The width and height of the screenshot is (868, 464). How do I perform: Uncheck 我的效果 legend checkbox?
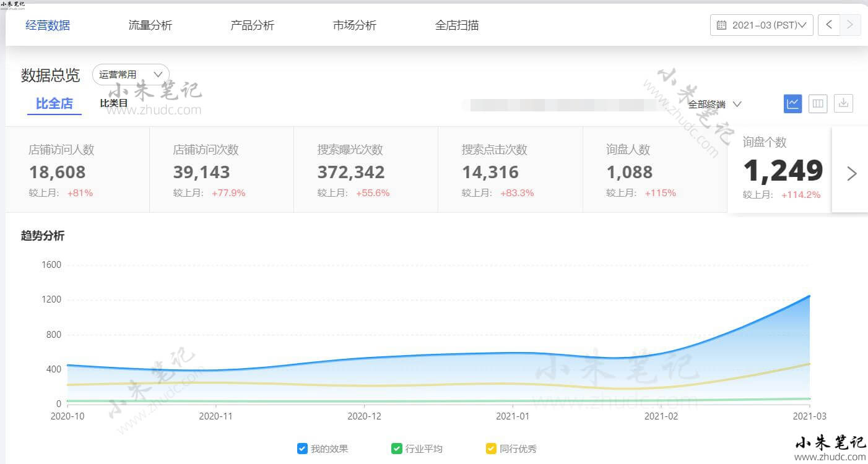(302, 449)
